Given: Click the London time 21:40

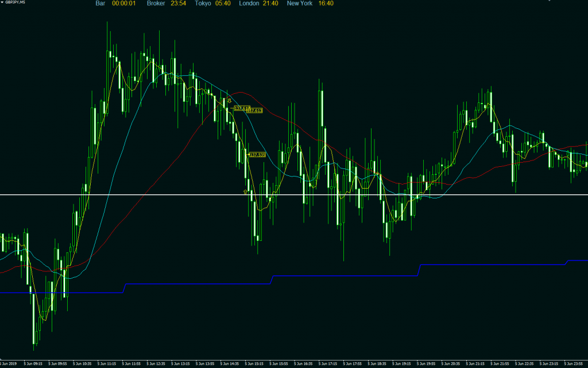Looking at the screenshot, I should pos(269,3).
